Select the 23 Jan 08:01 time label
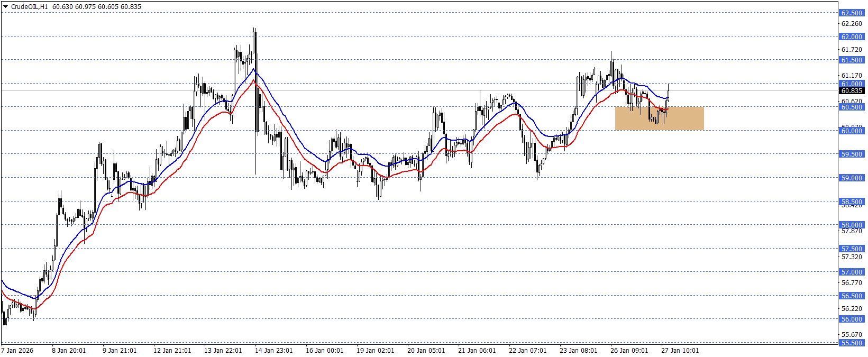The image size is (868, 357). pyautogui.click(x=578, y=351)
